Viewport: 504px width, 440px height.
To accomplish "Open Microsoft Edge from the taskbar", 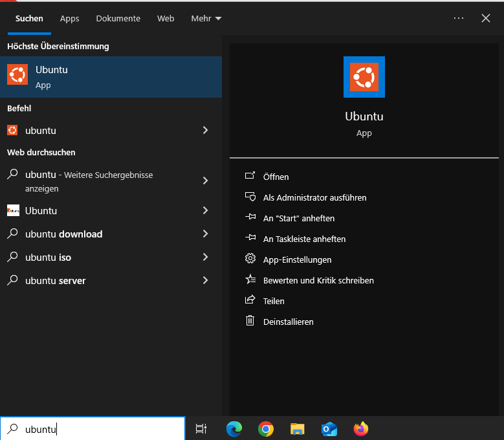I will tap(234, 428).
